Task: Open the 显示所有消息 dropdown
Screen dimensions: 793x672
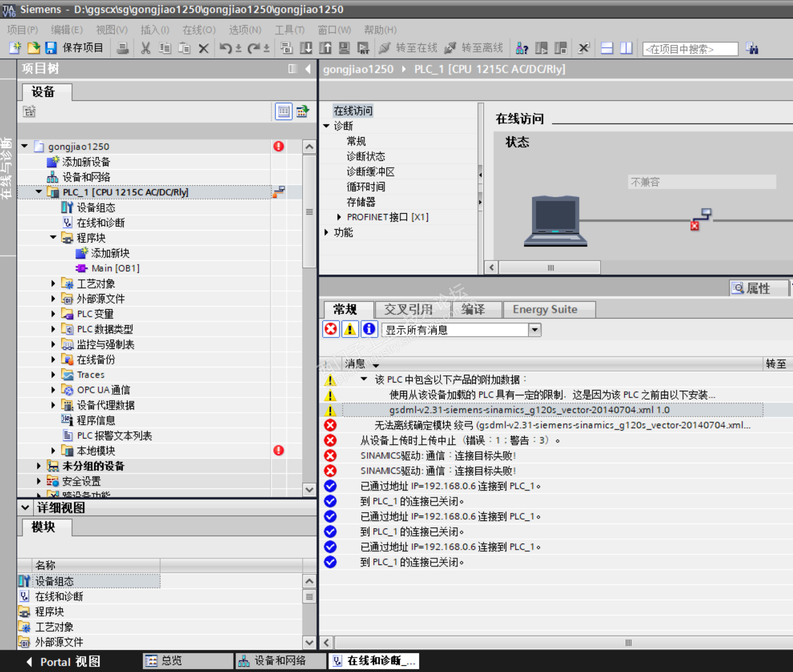Action: (x=535, y=330)
